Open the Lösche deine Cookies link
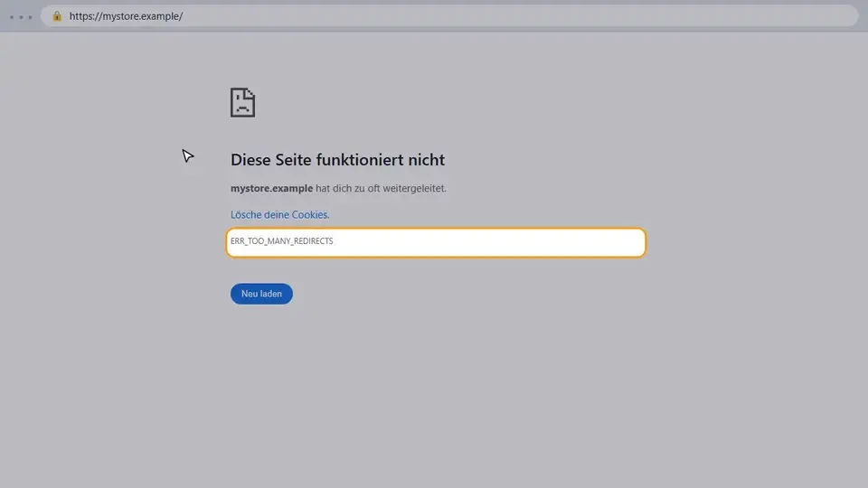868x488 pixels. (279, 215)
